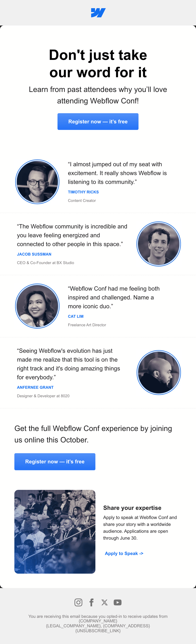Image resolution: width=196 pixels, height=644 pixels.
Task: Click the Webflow logo at top
Action: click(98, 13)
